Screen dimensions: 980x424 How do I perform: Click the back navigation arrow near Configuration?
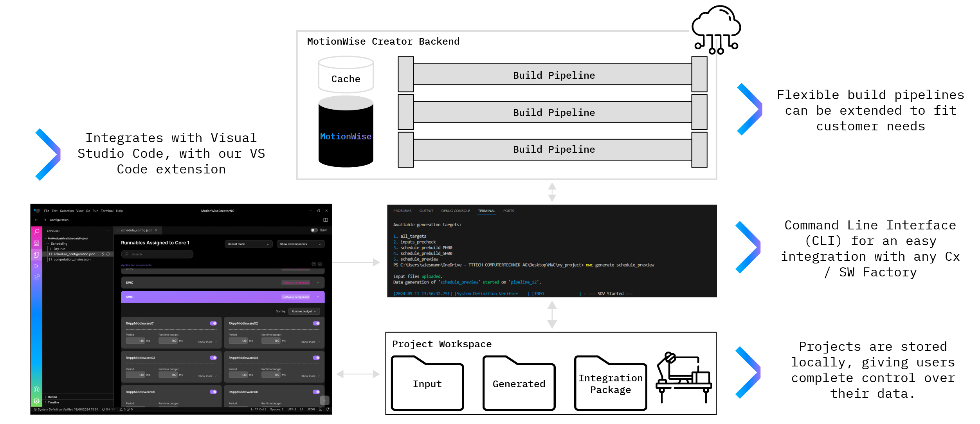[x=37, y=220]
